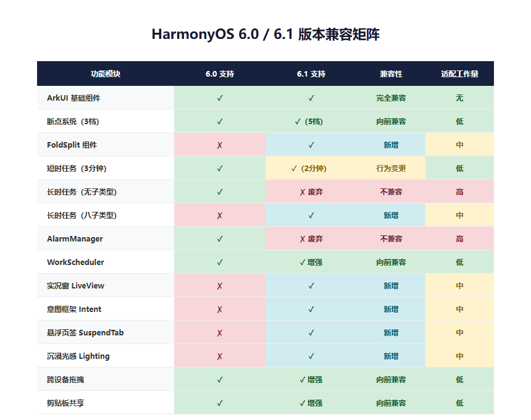Click the 6.0 ✓ for WorkScheduler

click(220, 262)
